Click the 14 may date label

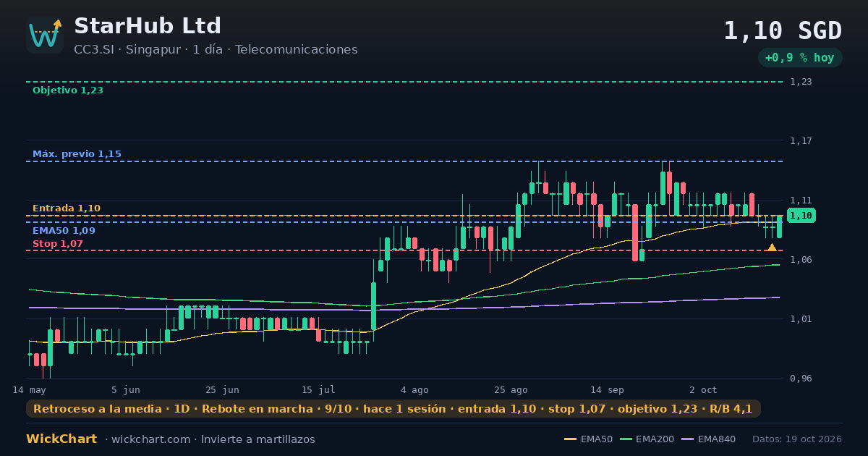[29, 390]
